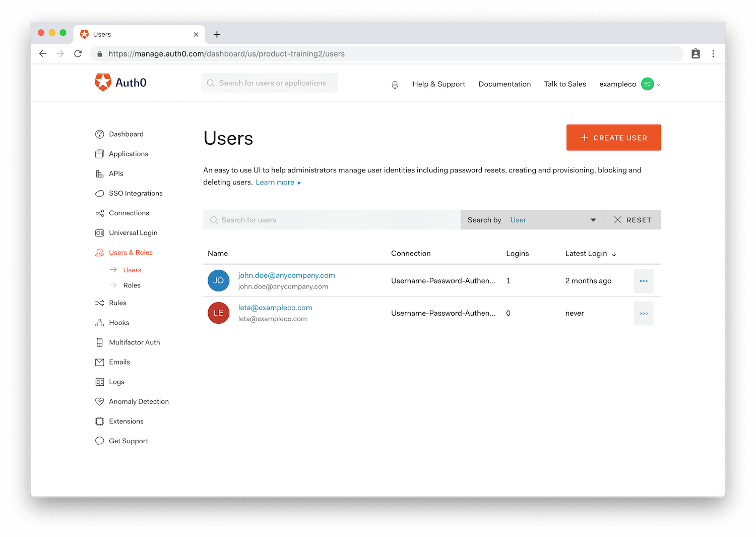
Task: Open Anomaly Detection section
Action: tap(139, 402)
